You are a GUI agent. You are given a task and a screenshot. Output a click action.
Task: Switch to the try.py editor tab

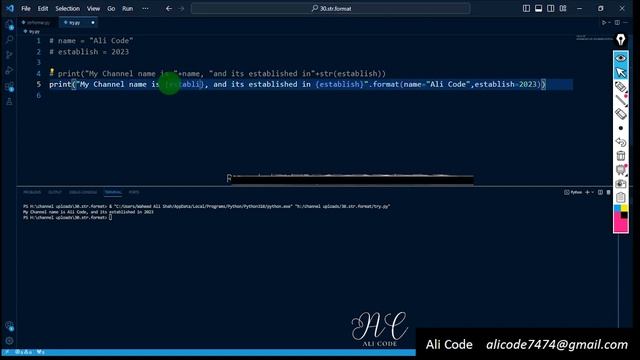(78, 23)
